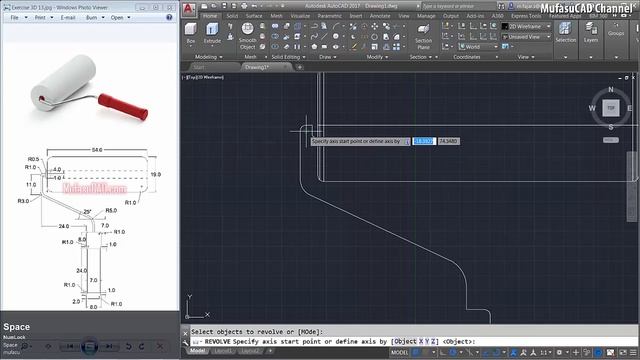Open the Unsaved View dropdown
The height and width of the screenshot is (360, 640).
[x=526, y=37]
